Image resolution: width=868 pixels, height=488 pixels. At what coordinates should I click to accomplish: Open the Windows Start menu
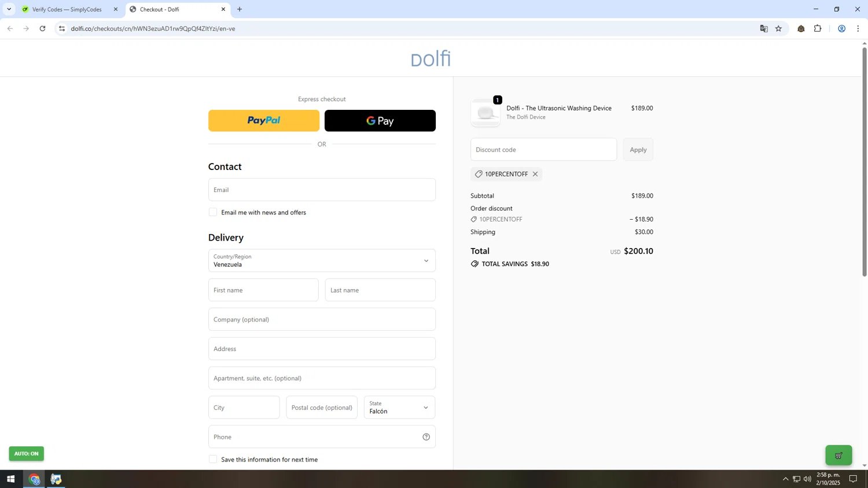10,479
